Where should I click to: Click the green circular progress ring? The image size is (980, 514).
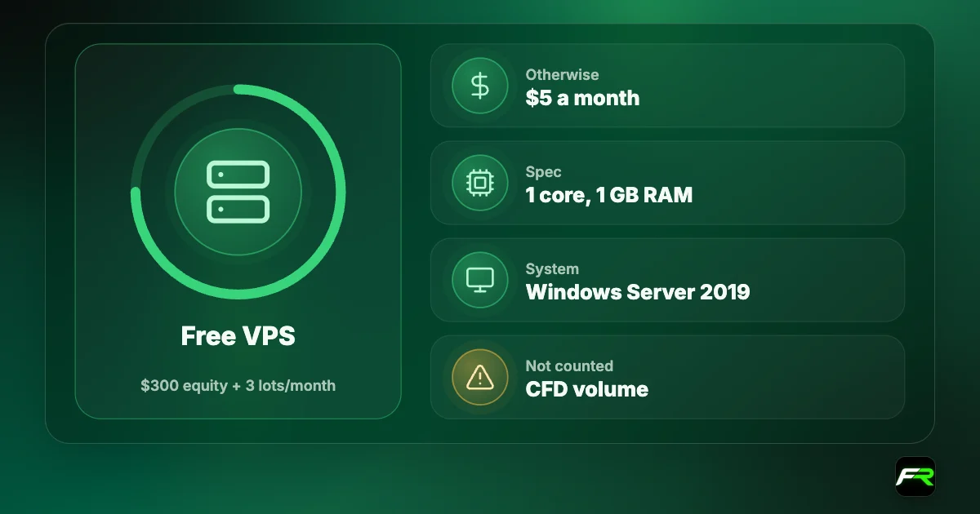[x=238, y=193]
